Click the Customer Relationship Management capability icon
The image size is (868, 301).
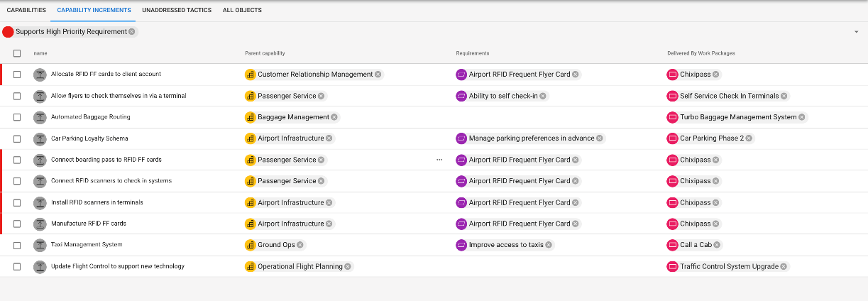coord(250,75)
